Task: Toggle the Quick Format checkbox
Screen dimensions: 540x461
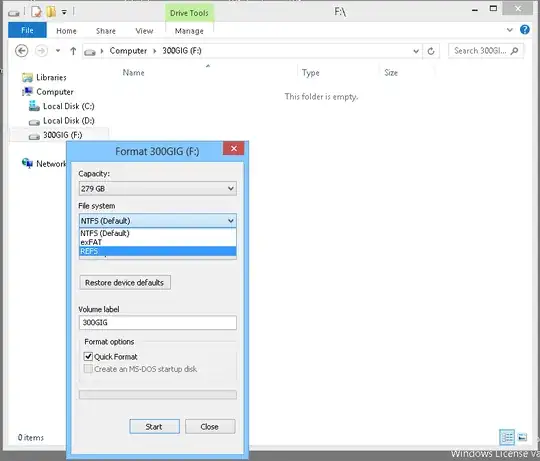Action: 88,356
